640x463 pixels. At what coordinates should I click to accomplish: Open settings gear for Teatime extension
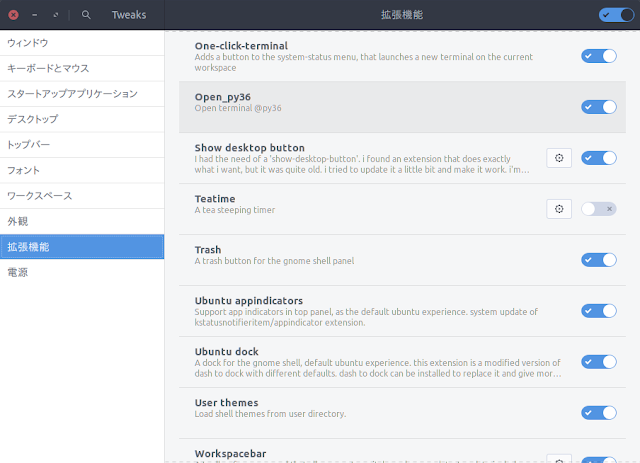pyautogui.click(x=559, y=209)
